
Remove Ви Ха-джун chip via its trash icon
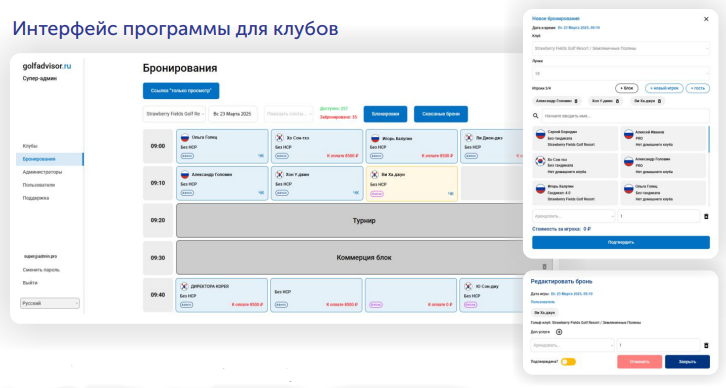[659, 101]
